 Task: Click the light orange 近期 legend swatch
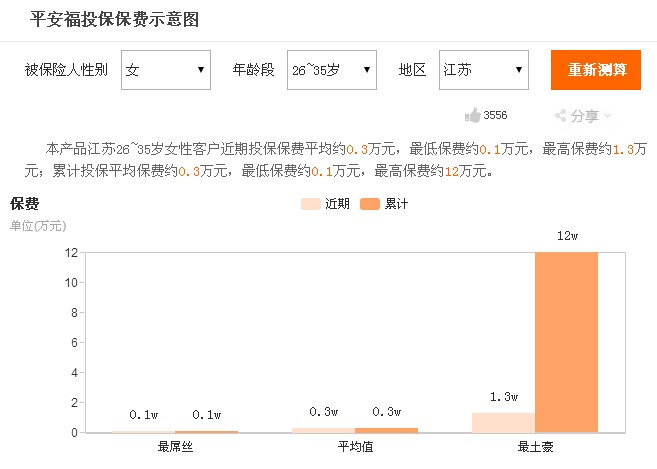click(x=310, y=204)
